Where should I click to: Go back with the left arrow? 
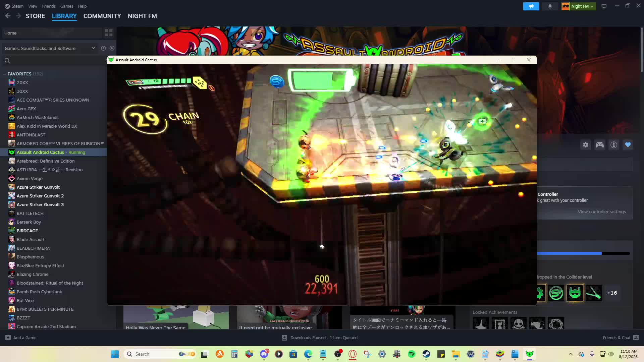tap(8, 16)
